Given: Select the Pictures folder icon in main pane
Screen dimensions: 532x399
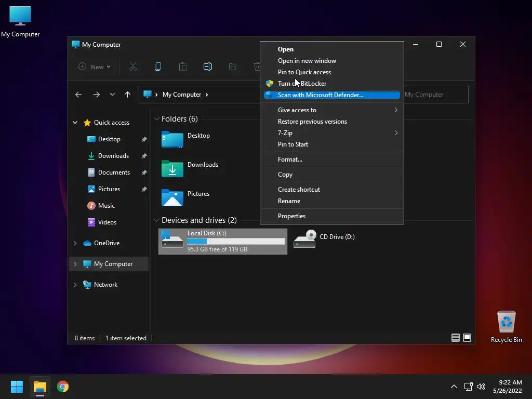Looking at the screenshot, I should point(172,197).
